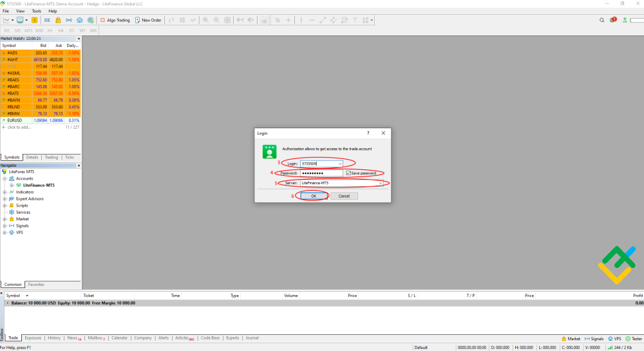
Task: Toggle the Algo Trading button
Action: pos(115,20)
